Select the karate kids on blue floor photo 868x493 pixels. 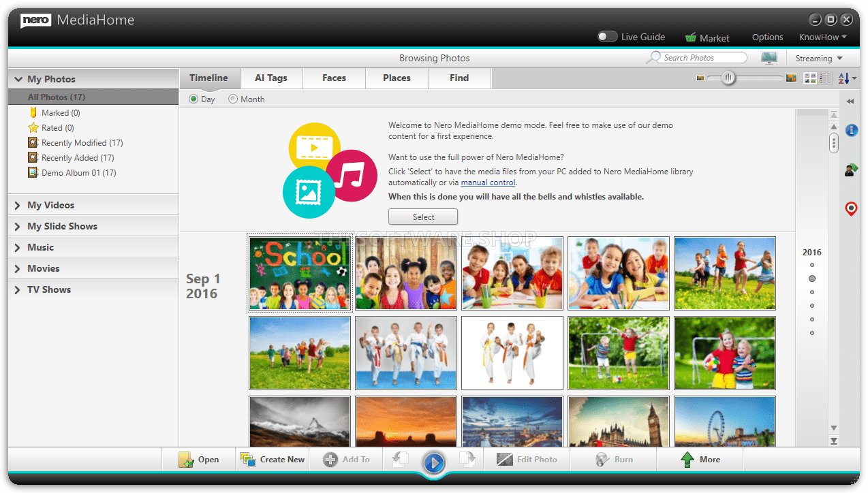(406, 353)
